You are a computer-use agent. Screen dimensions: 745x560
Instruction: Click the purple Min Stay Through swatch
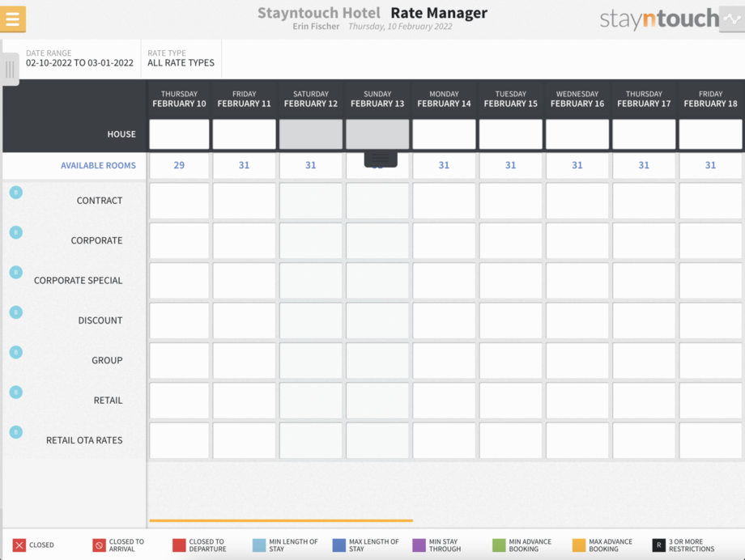419,545
